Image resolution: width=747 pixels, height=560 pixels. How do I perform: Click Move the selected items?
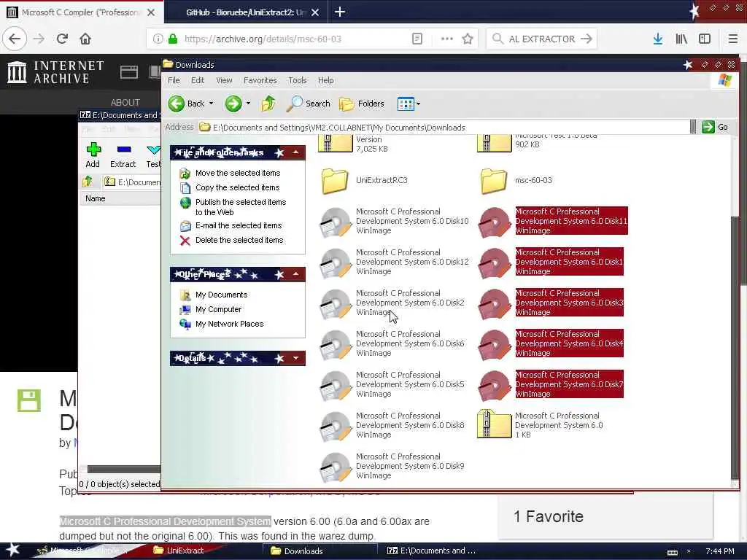pyautogui.click(x=238, y=173)
